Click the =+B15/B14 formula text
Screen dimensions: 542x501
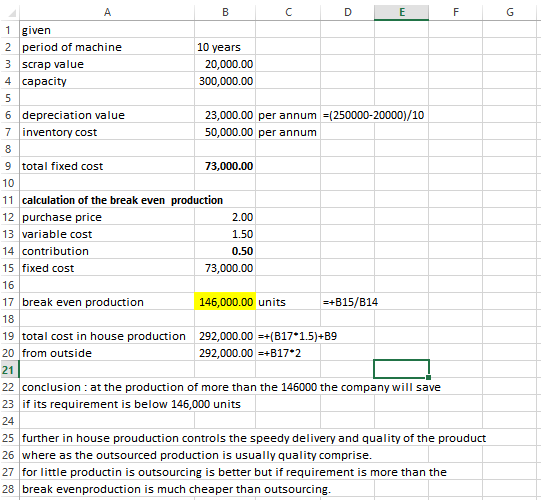pyautogui.click(x=350, y=302)
